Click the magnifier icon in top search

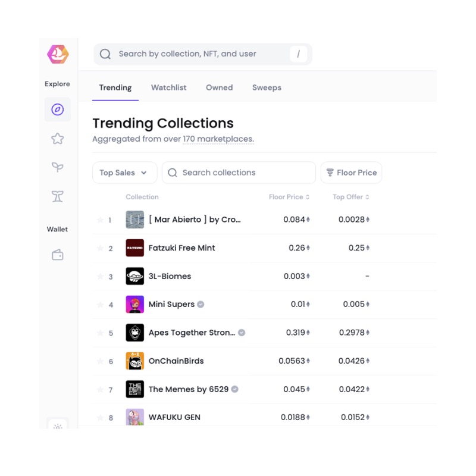[105, 54]
